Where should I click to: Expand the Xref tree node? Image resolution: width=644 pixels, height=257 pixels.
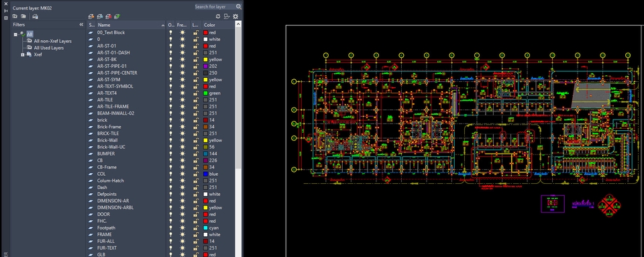[23, 54]
